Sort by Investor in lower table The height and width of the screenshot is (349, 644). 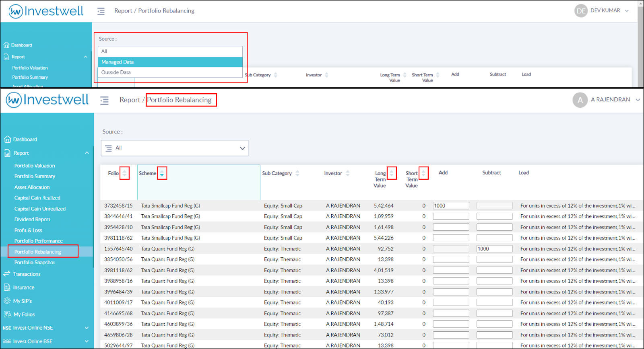[348, 173]
